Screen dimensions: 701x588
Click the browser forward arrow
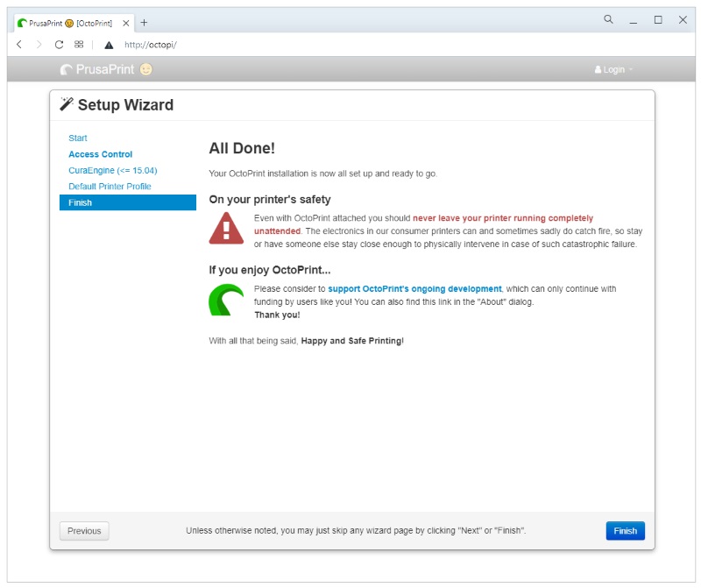point(39,45)
